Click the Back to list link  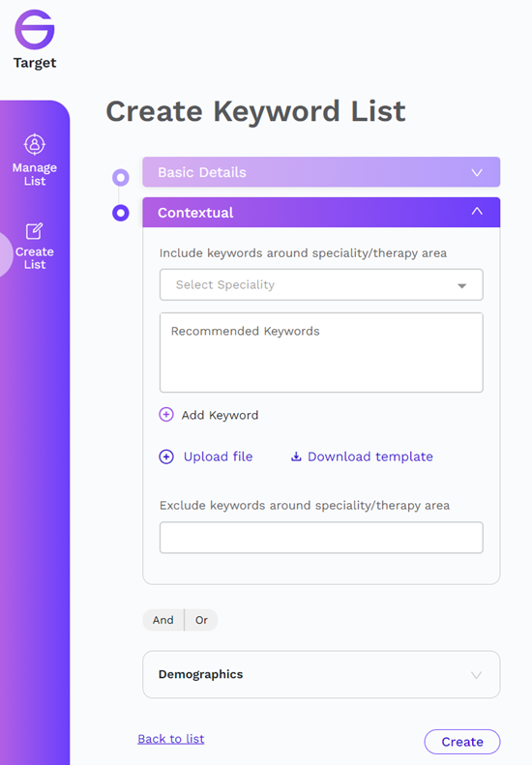[171, 739]
